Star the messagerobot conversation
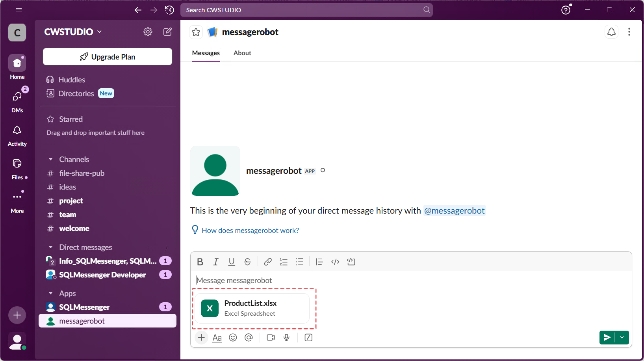The image size is (644, 361). point(196,32)
